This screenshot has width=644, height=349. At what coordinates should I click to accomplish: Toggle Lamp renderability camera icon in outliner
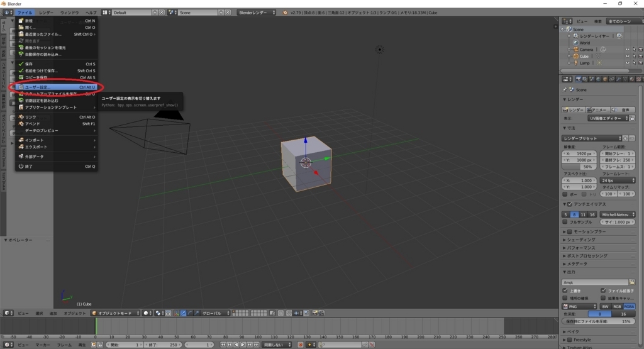(x=640, y=63)
